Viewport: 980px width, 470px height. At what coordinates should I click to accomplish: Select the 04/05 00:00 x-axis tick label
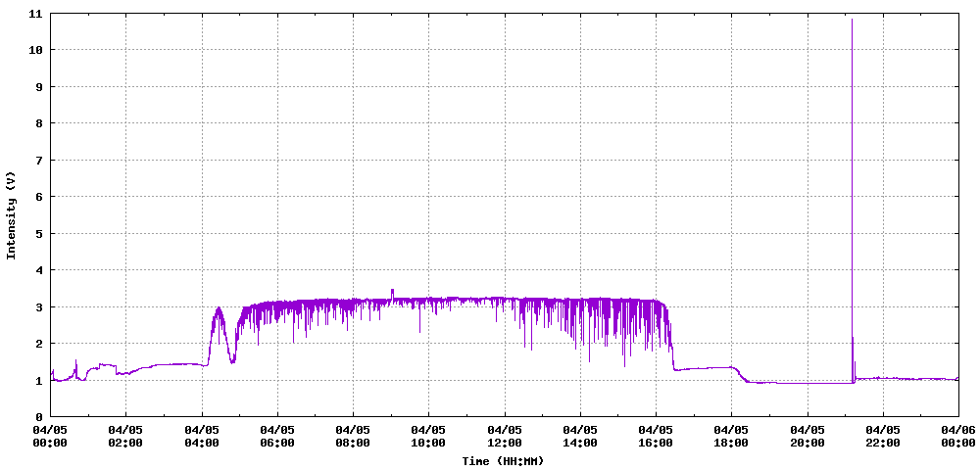50,436
